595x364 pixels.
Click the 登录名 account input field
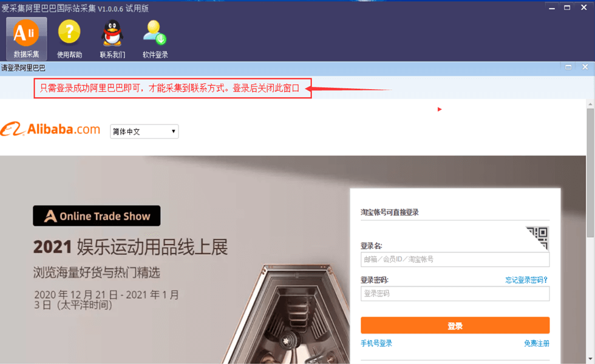click(x=455, y=260)
